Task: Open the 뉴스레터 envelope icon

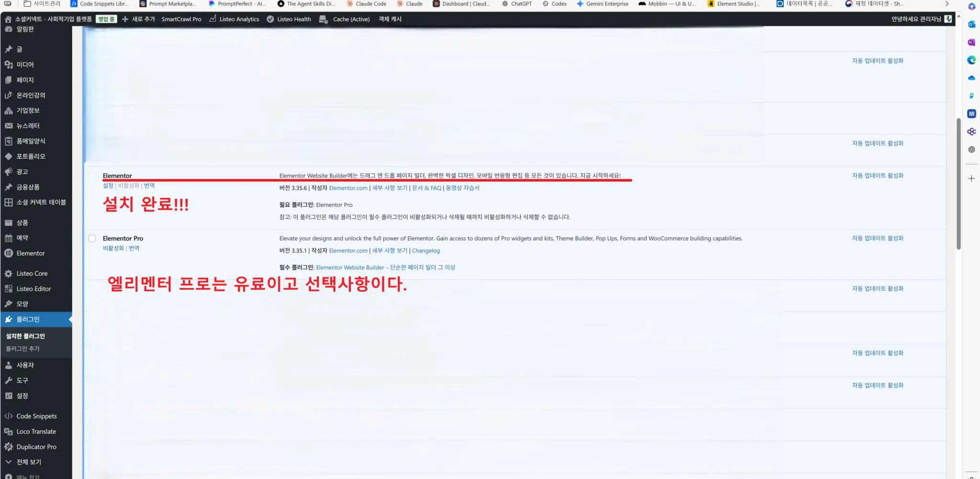Action: click(x=8, y=126)
